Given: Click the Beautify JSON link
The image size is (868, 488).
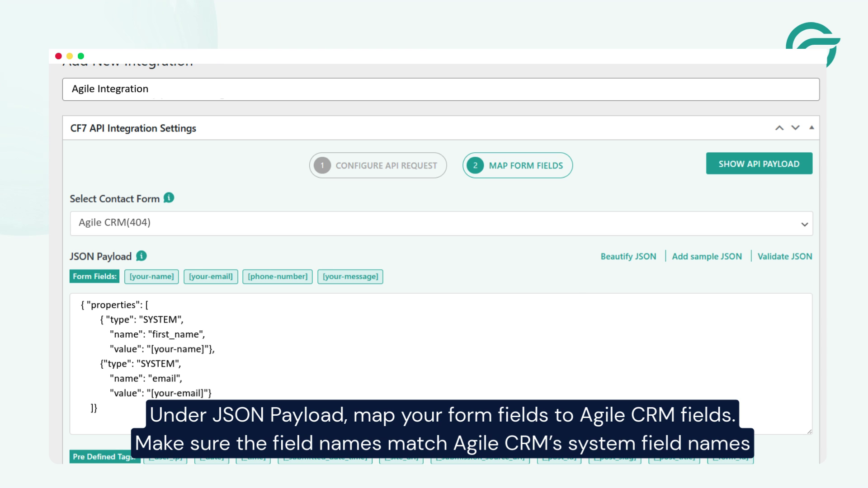Looking at the screenshot, I should 628,256.
